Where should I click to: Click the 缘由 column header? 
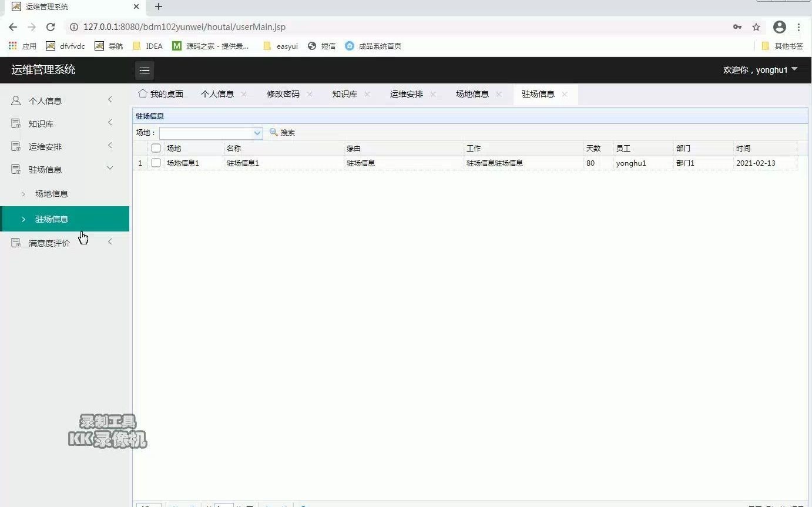404,148
